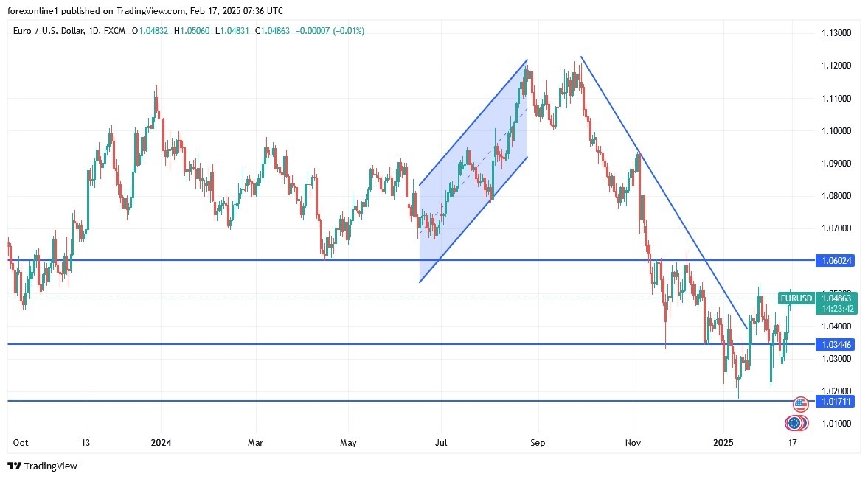Click the 1.01711 horizontal line price label
The height and width of the screenshot is (479, 868).
pos(836,402)
